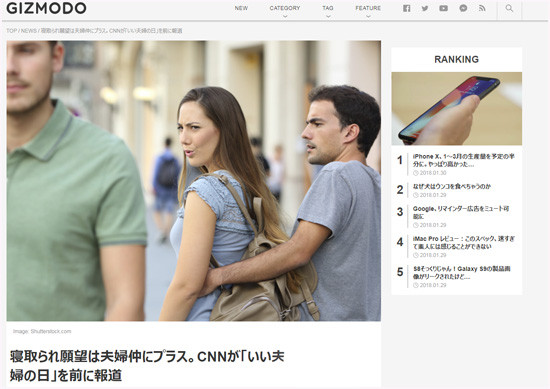Click the RANKING panel heading
The height and width of the screenshot is (389, 550).
pyautogui.click(x=456, y=59)
